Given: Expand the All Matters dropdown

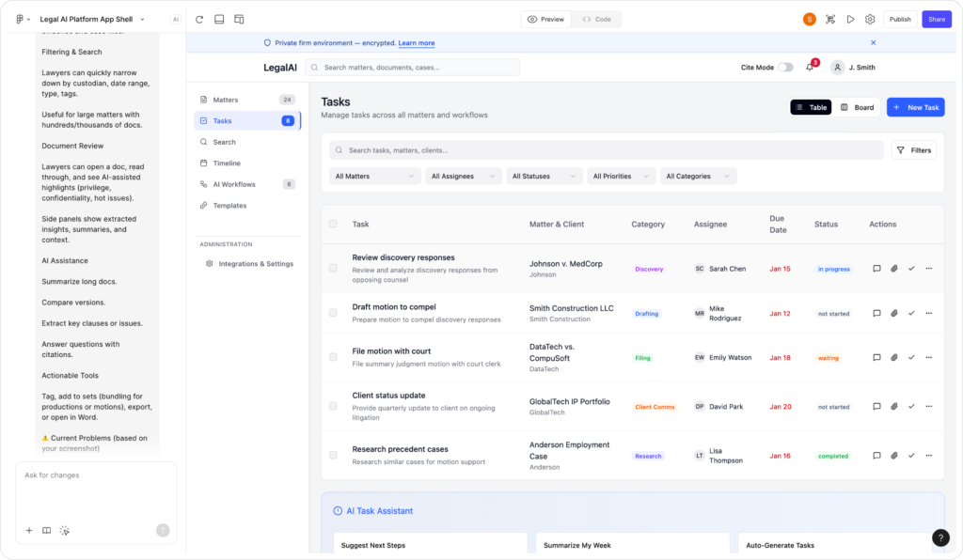Looking at the screenshot, I should (375, 177).
